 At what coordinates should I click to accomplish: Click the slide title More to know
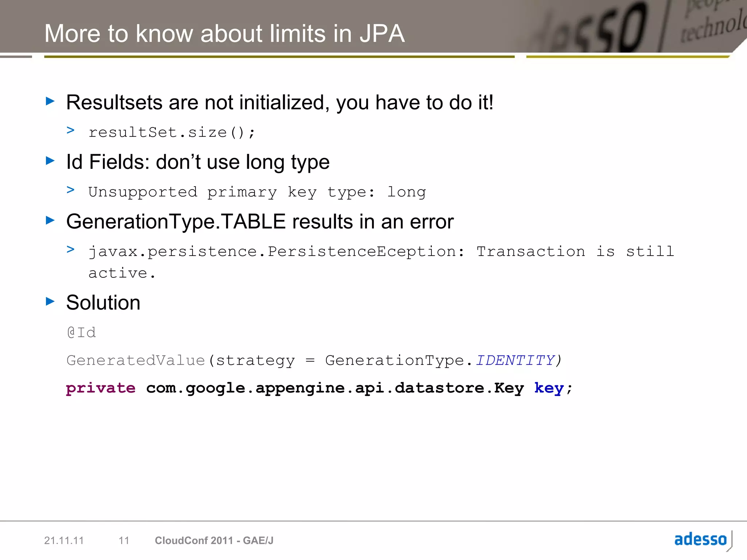(x=224, y=34)
